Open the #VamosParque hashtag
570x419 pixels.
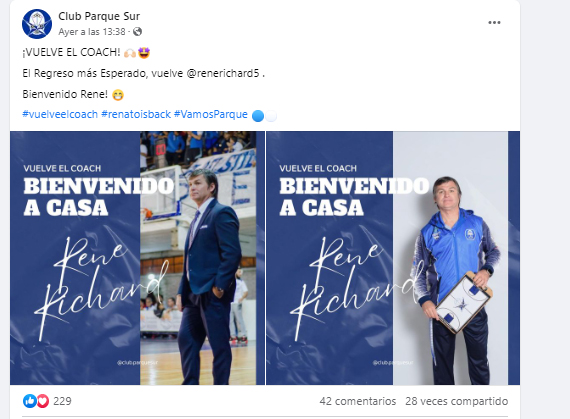211,114
